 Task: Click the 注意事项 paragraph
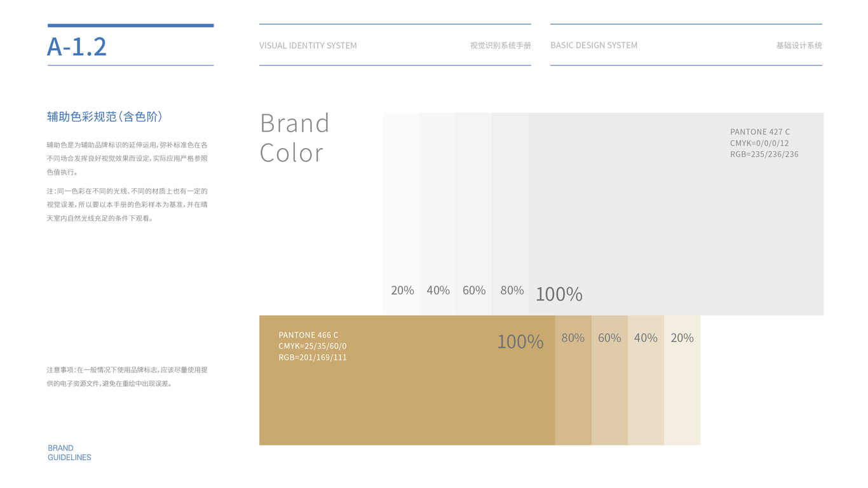pos(127,377)
